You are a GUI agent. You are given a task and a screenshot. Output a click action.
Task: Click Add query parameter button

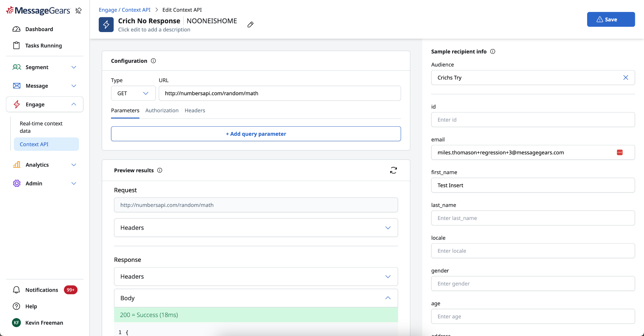point(256,134)
